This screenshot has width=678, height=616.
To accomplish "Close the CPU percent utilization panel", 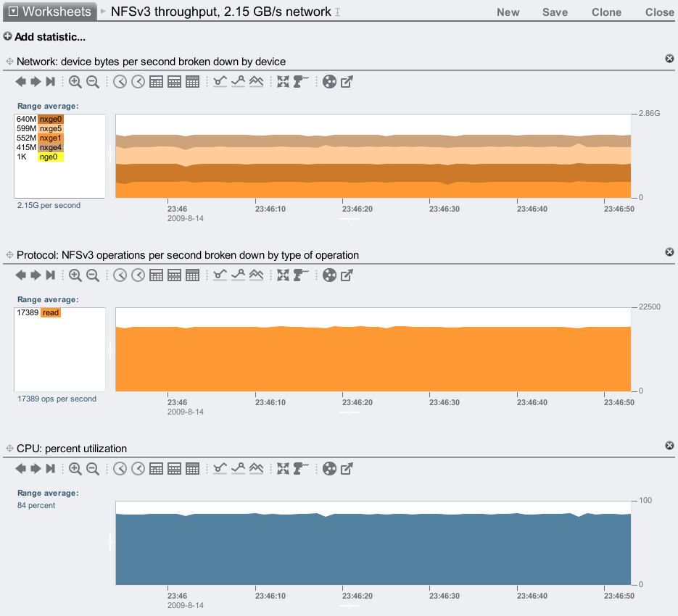I will 669,445.
